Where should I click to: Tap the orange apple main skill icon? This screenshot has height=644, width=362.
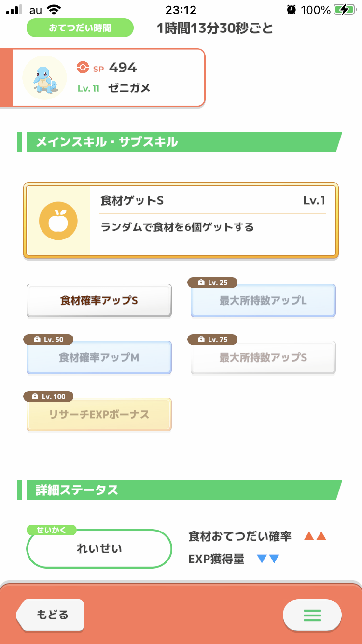pos(58,221)
